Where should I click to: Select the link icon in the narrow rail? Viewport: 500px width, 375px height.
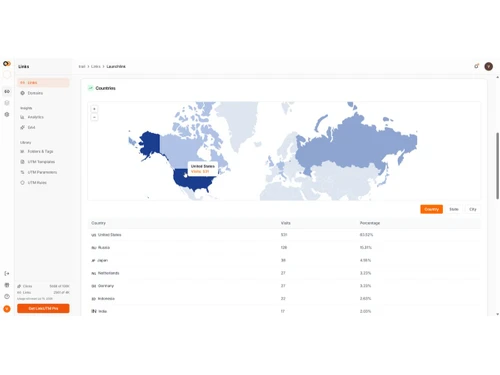[x=7, y=91]
